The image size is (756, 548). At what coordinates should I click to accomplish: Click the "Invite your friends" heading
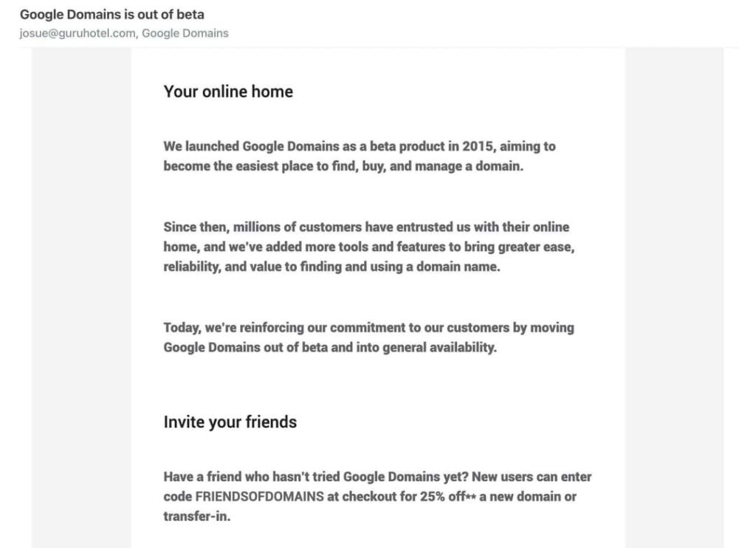pyautogui.click(x=230, y=422)
